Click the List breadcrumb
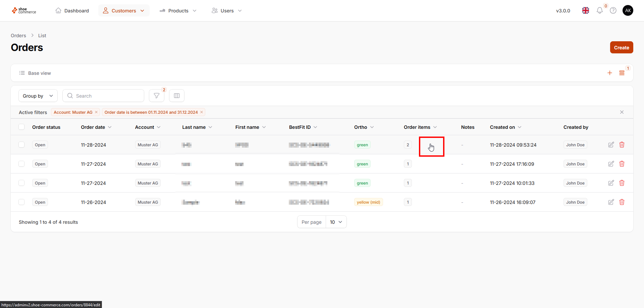Screen dimensions: 644x308 pyautogui.click(x=42, y=36)
